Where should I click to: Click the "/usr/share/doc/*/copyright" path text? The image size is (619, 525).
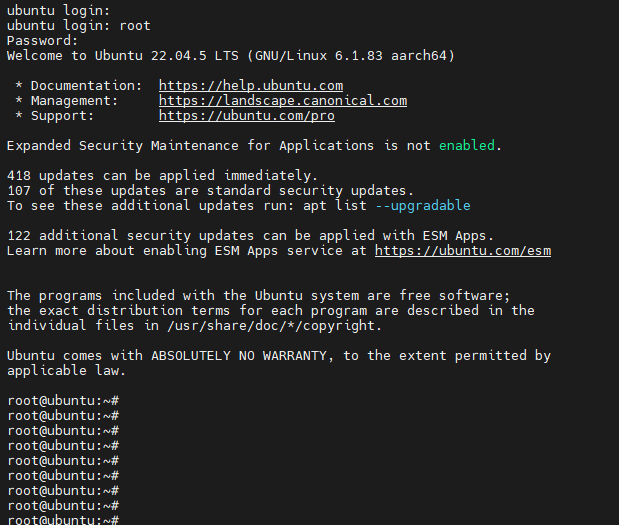click(264, 326)
